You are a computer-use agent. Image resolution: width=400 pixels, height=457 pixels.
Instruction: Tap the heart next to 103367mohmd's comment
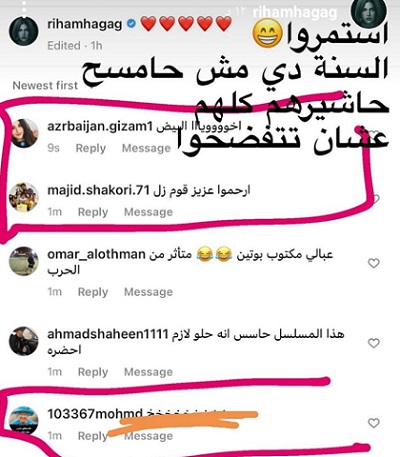374,423
